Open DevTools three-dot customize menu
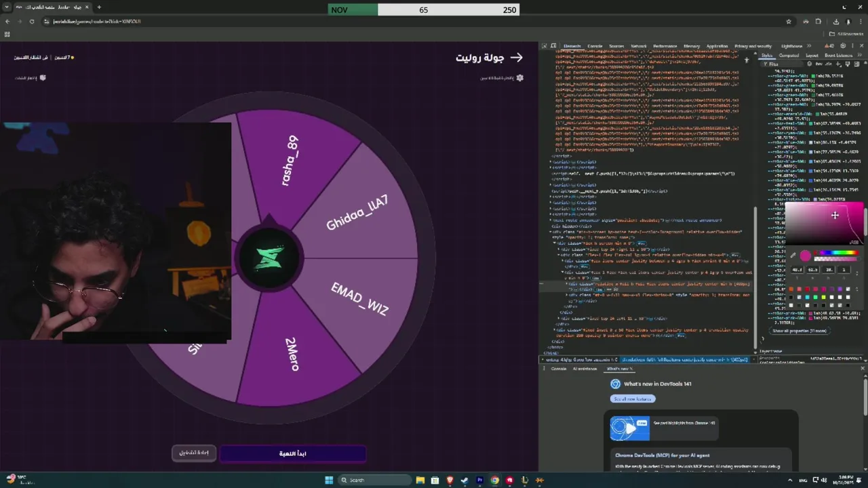 [852, 45]
